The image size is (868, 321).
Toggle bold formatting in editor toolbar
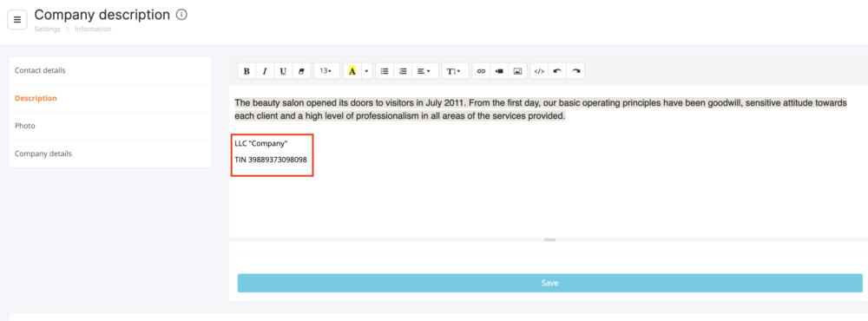[247, 71]
